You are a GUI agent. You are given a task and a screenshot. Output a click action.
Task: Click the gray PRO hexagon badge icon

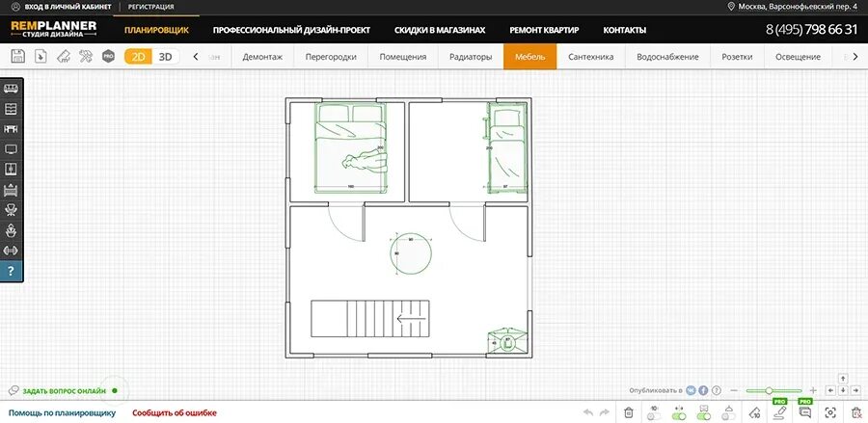[108, 57]
